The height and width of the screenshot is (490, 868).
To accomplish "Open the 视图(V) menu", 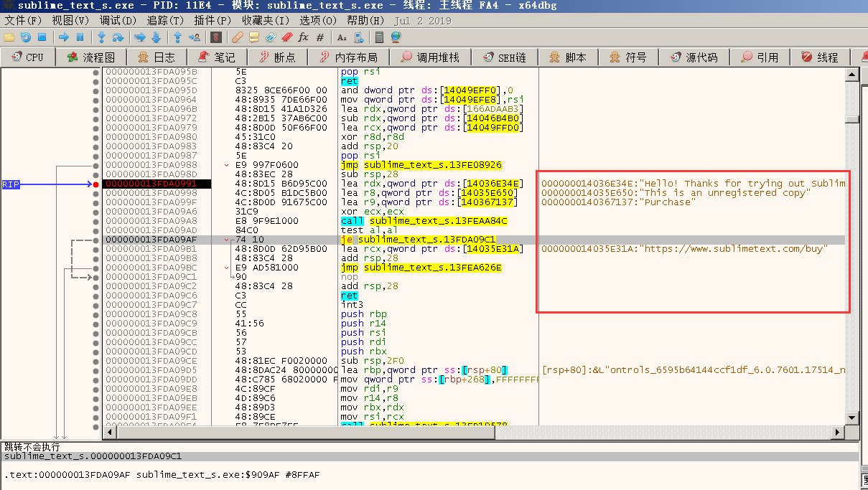I will coord(70,21).
